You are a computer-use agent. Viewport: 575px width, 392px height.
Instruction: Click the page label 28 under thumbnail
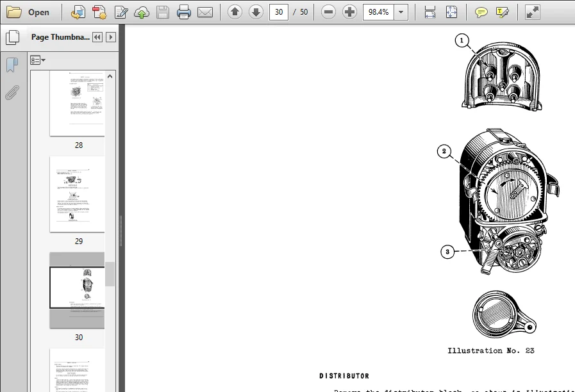point(79,145)
